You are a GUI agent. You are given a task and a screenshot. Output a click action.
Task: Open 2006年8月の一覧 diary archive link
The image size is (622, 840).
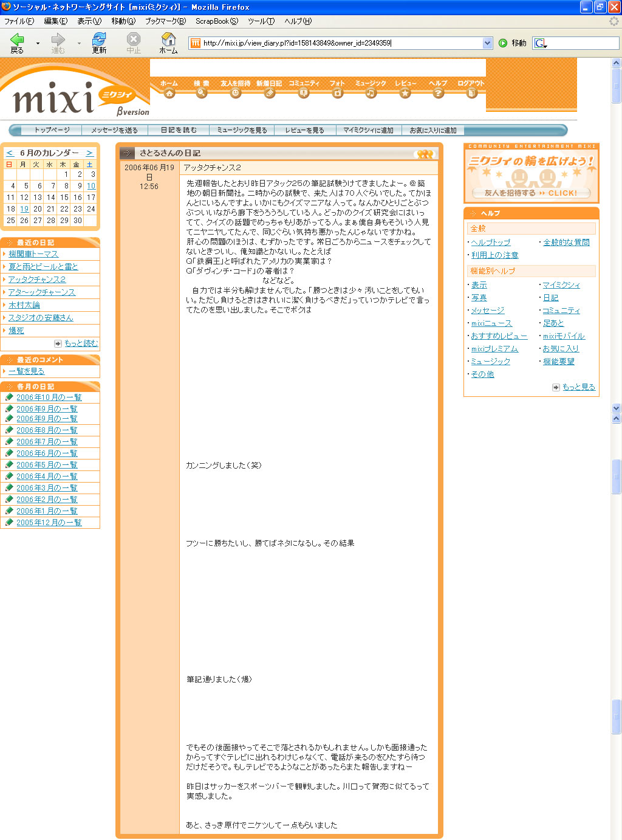[x=47, y=430]
